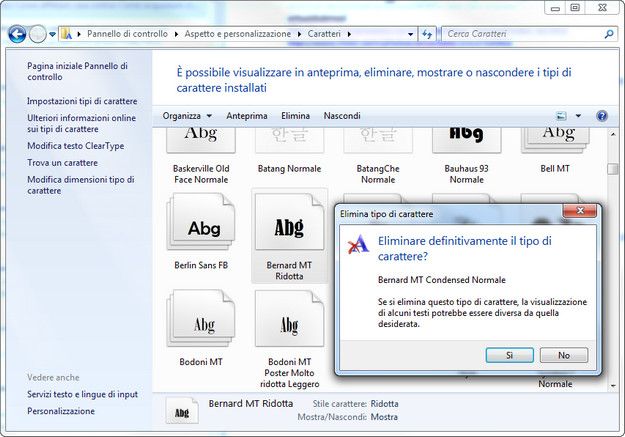
Task: Click the search magnifier icon
Action: [x=609, y=34]
